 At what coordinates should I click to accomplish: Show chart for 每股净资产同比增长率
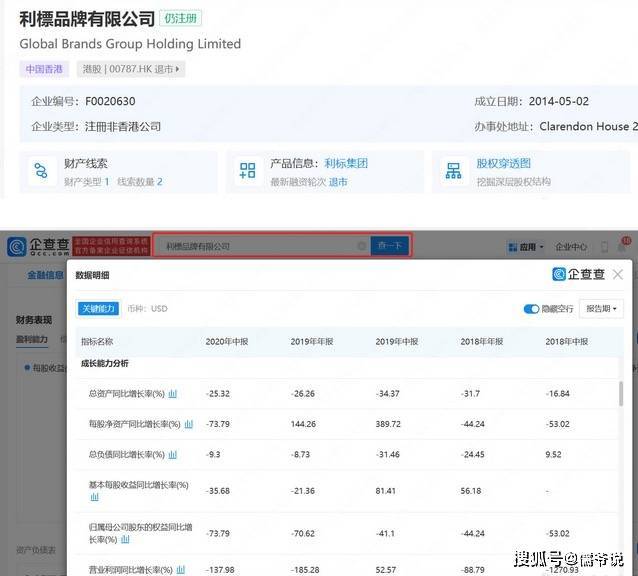(188, 424)
